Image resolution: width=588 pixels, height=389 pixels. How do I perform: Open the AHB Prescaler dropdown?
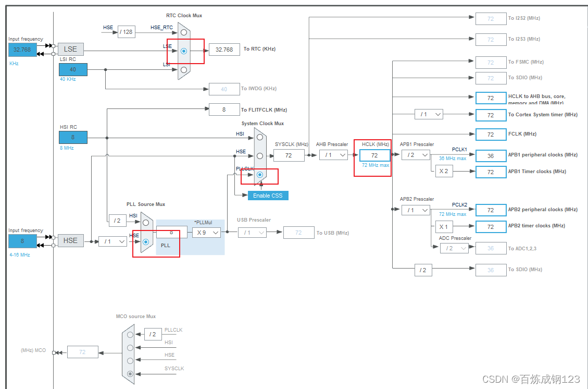point(333,155)
